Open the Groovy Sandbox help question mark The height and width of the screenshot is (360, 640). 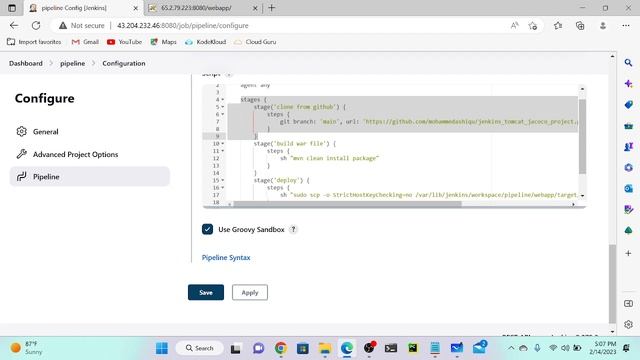click(x=293, y=229)
